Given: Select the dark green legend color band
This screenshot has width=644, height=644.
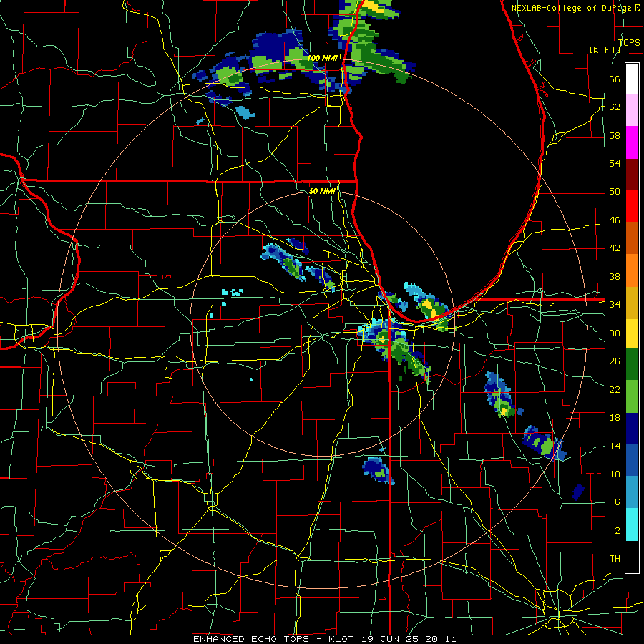Looking at the screenshot, I should click(632, 364).
